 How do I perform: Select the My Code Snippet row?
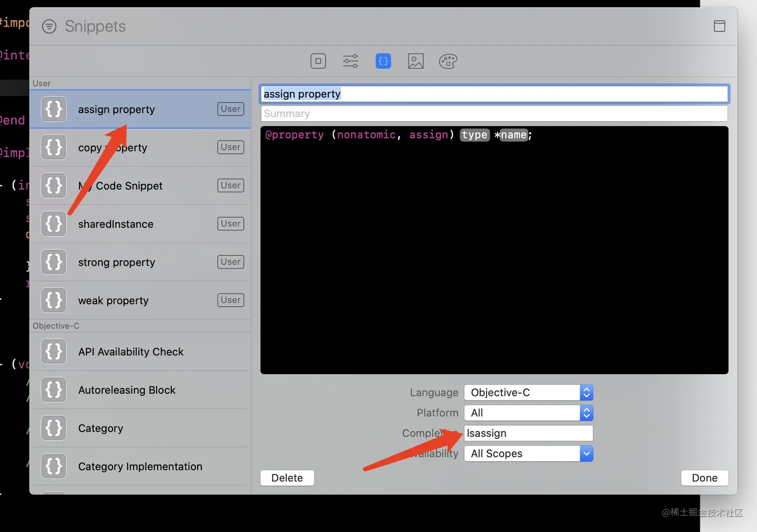click(140, 186)
